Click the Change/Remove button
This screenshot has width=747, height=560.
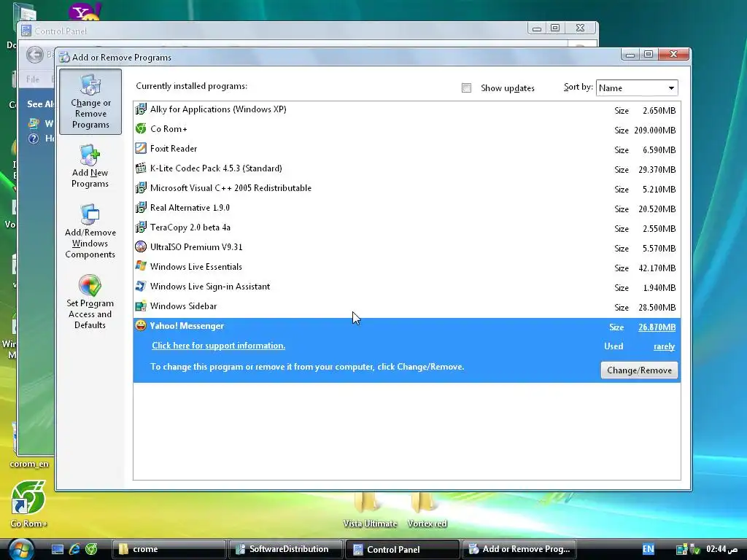click(639, 370)
